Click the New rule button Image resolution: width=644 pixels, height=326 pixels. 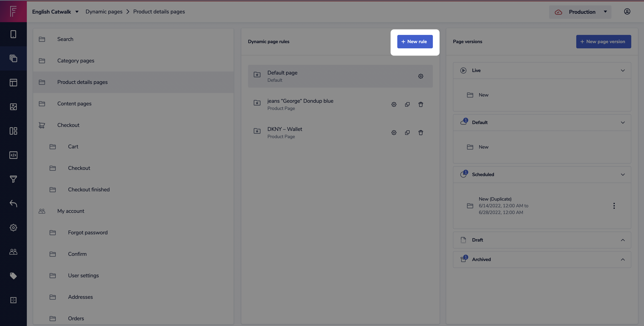415,41
